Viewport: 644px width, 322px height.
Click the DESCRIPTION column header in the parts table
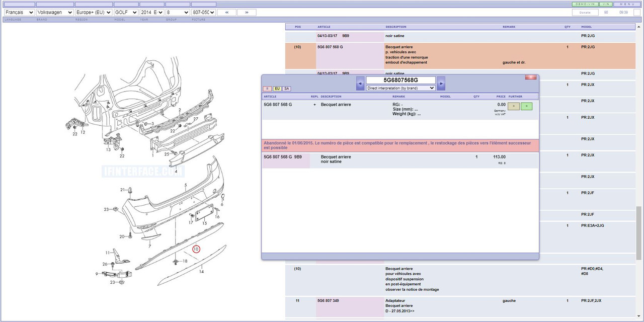coord(396,27)
